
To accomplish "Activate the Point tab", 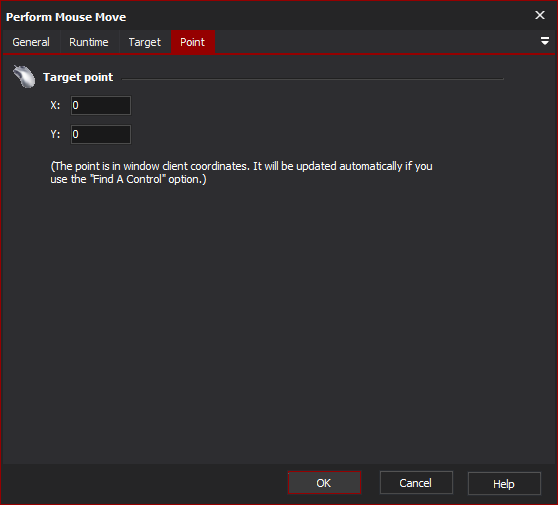I will tap(193, 42).
